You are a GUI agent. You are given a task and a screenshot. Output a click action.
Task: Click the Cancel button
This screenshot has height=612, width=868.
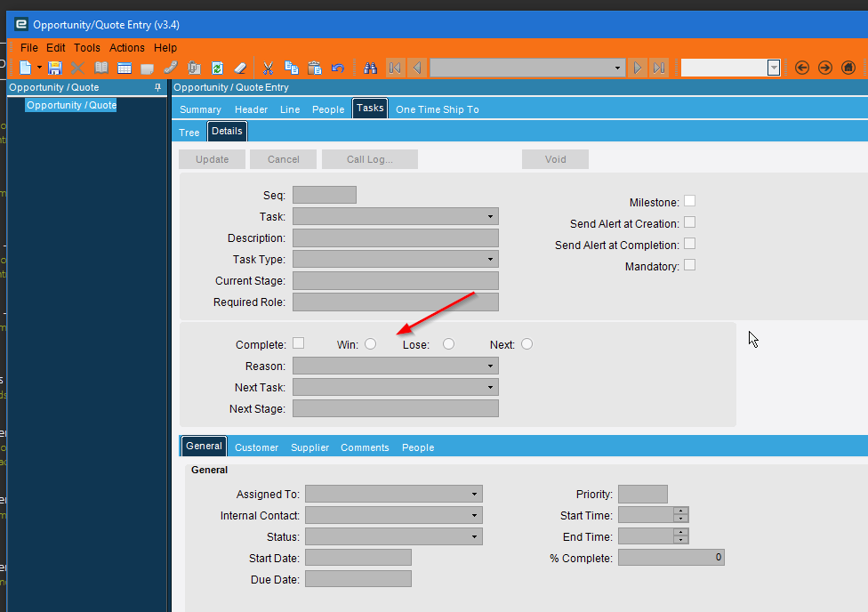point(284,159)
